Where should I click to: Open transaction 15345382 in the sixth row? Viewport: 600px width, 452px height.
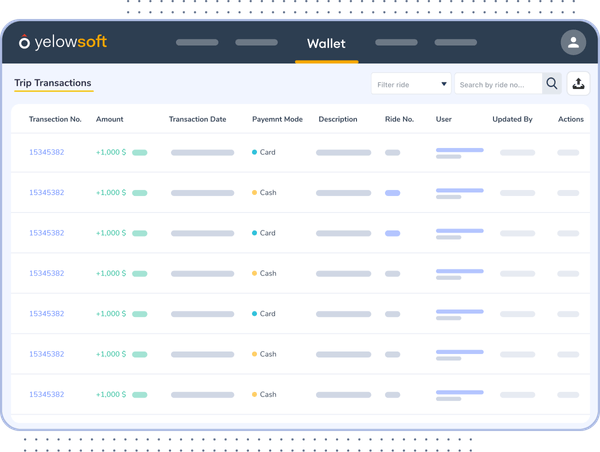[x=47, y=354]
